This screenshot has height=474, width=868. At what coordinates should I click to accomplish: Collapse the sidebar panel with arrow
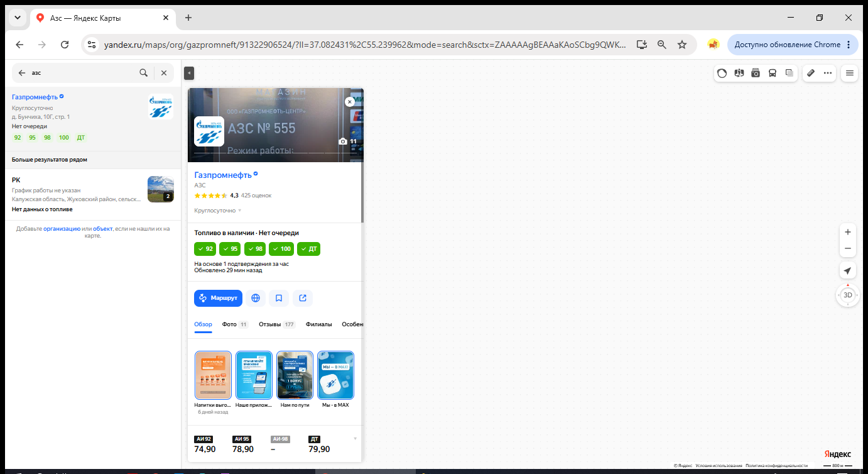189,74
